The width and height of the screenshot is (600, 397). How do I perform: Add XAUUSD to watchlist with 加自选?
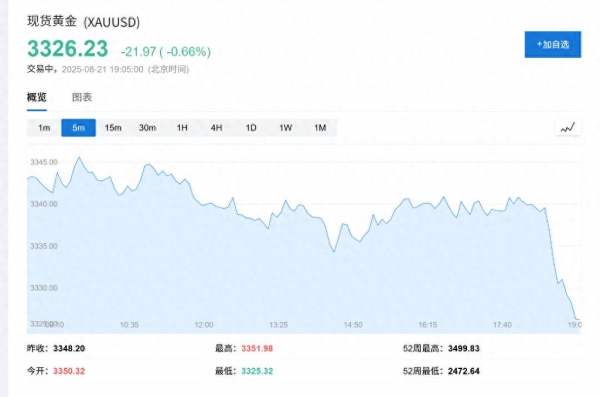(553, 44)
